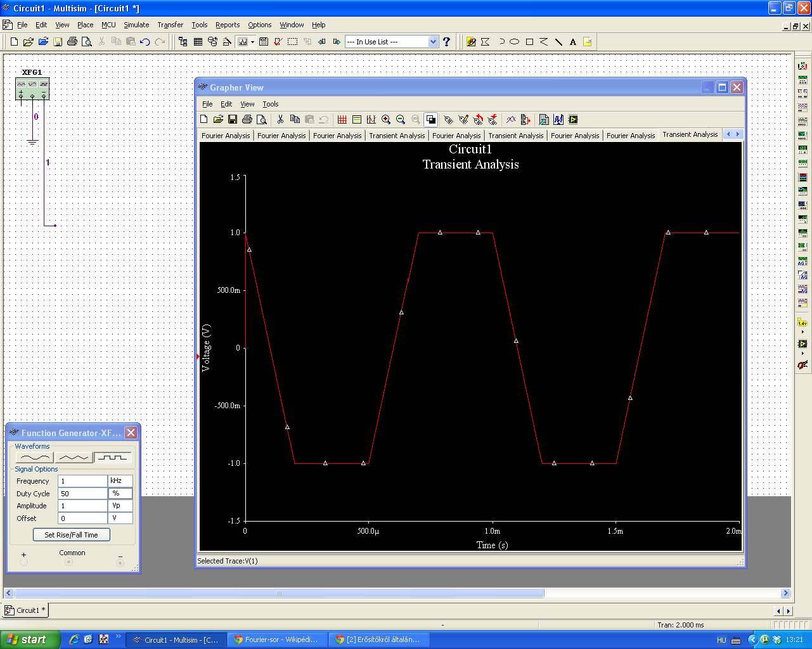
Task: Toggle black/white background icon in Grapher
Action: tap(431, 119)
